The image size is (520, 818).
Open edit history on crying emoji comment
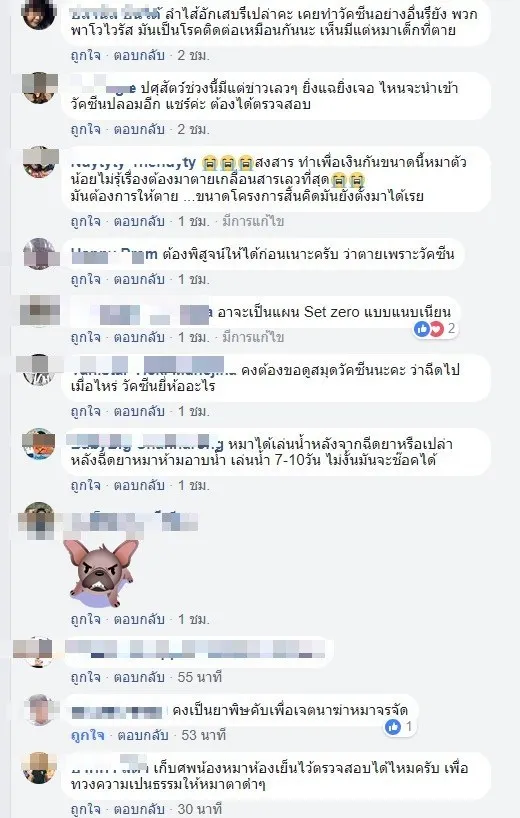click(x=253, y=221)
